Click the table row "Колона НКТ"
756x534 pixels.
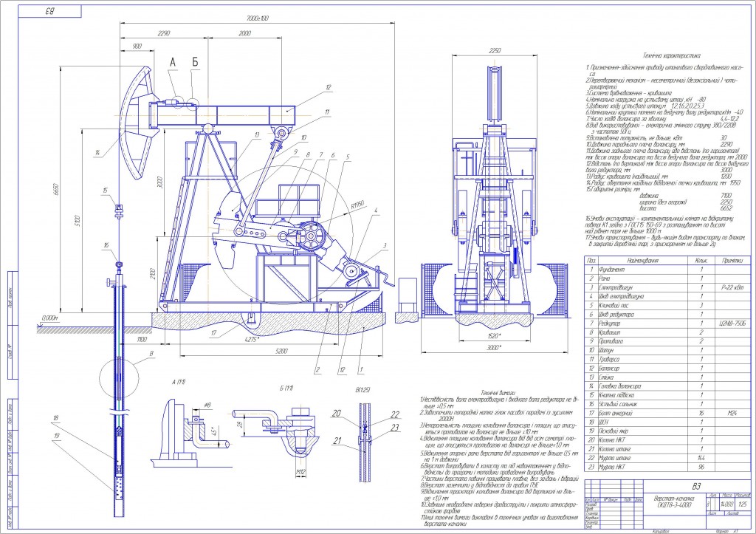click(667, 440)
